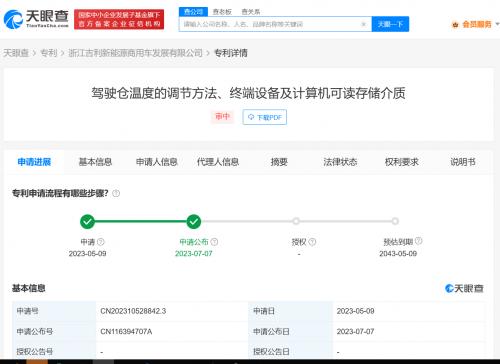Switch to the 查老板 search tab
The width and height of the screenshot is (500, 364).
coord(222,12)
